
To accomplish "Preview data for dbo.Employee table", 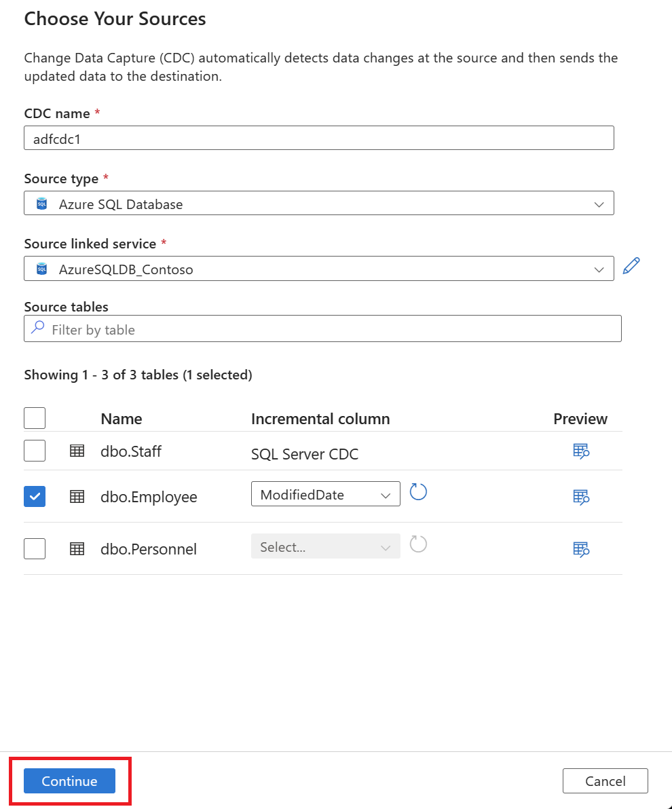I will pyautogui.click(x=581, y=497).
